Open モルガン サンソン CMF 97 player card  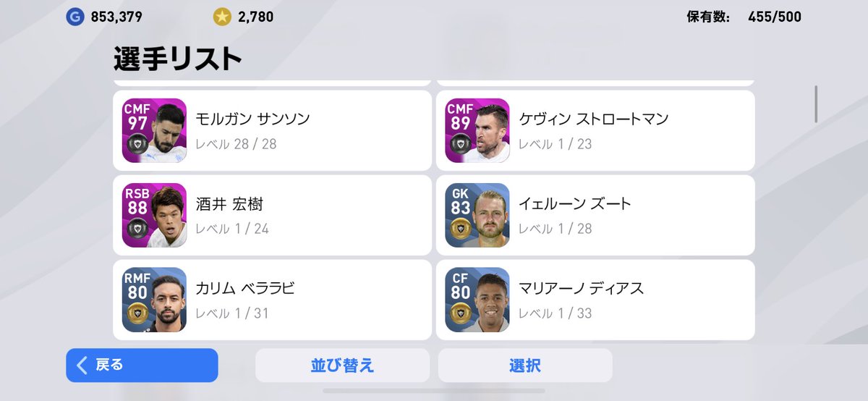pyautogui.click(x=154, y=130)
